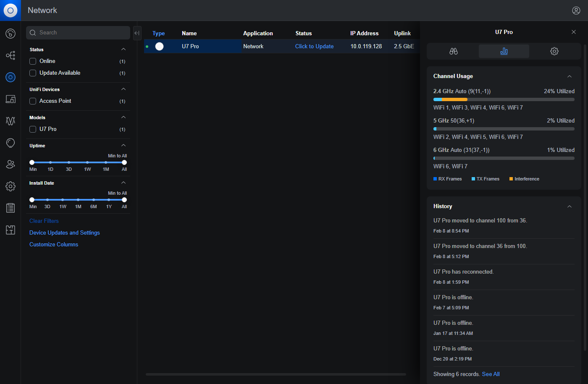
Task: Click the 5 GHz utilization bar
Action: click(x=504, y=129)
